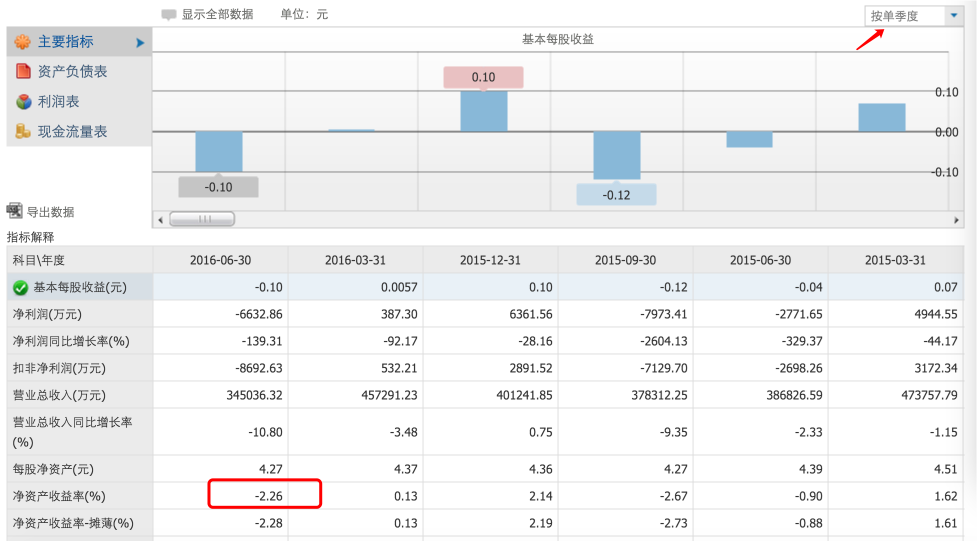Click the 按单季度 combo box field

tap(913, 16)
